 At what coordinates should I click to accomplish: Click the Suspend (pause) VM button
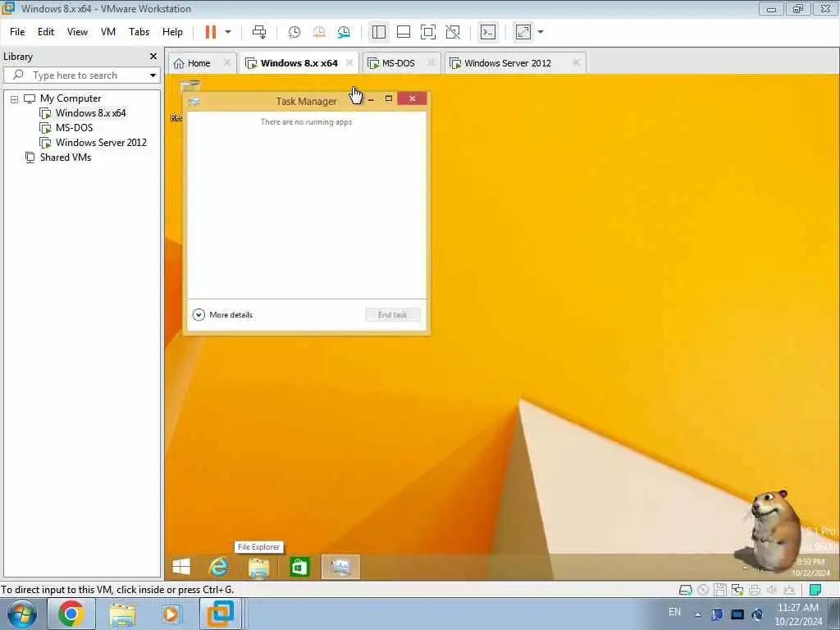[211, 32]
